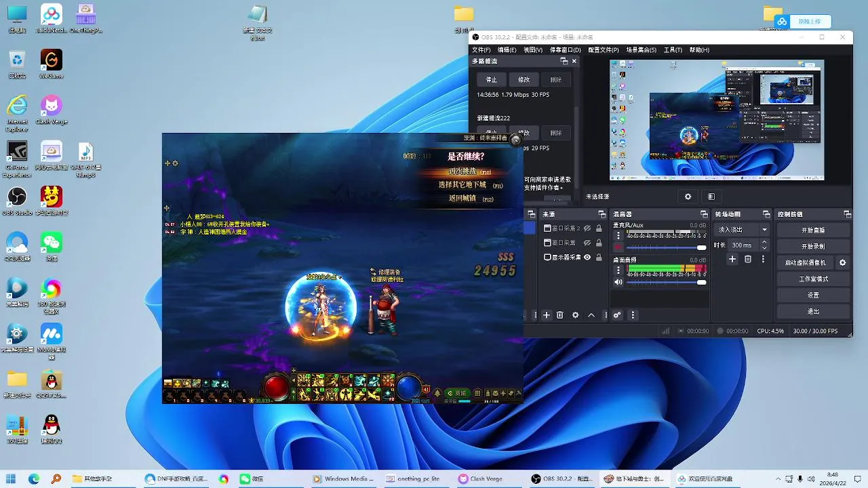
Task: Click 启动虚拟摄像机 button
Action: coord(806,263)
